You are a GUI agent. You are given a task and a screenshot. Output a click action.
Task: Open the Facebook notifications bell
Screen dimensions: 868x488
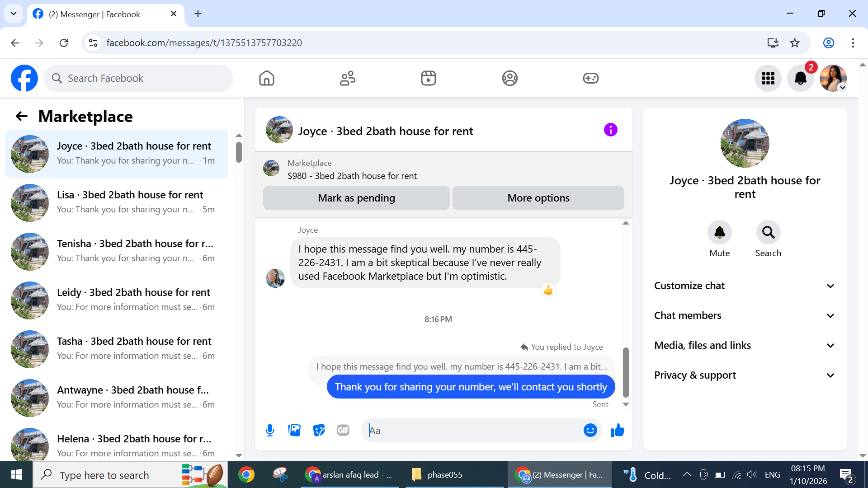click(x=800, y=78)
